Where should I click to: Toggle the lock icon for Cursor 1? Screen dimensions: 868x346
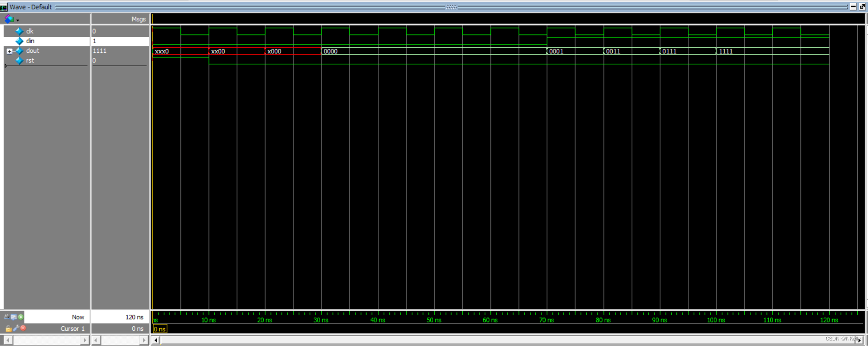point(8,328)
